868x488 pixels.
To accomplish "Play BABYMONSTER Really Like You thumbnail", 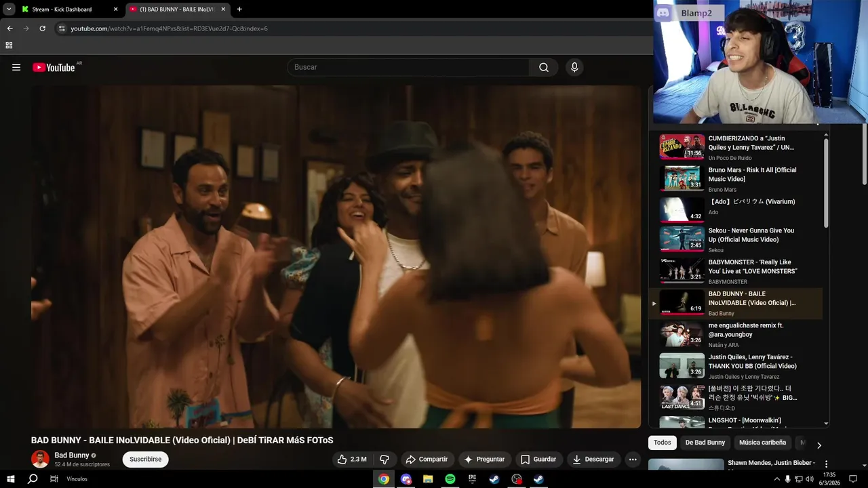I will tap(682, 270).
